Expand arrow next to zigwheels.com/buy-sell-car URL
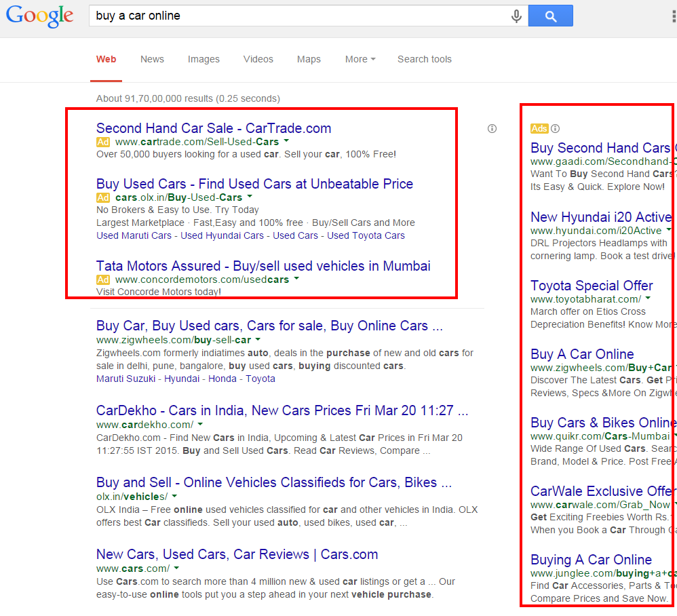 258,339
